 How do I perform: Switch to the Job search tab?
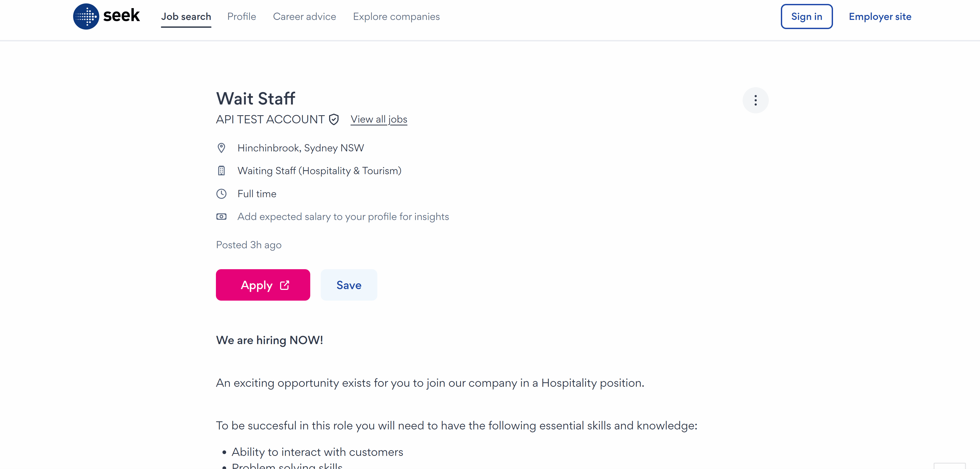[186, 17]
